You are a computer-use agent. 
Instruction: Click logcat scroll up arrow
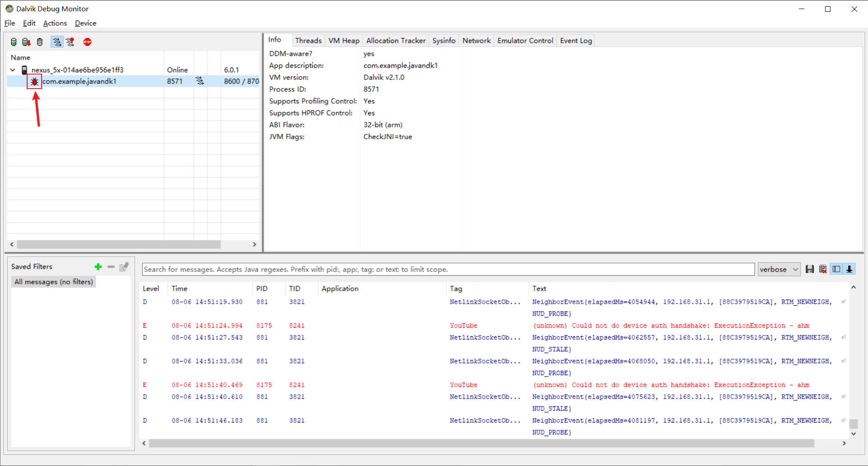(x=854, y=287)
